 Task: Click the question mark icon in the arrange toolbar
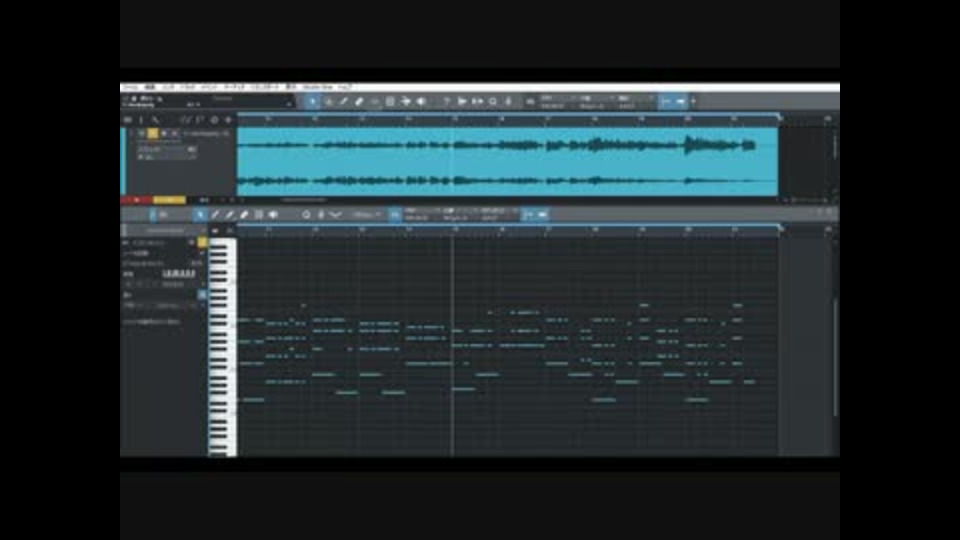point(447,102)
